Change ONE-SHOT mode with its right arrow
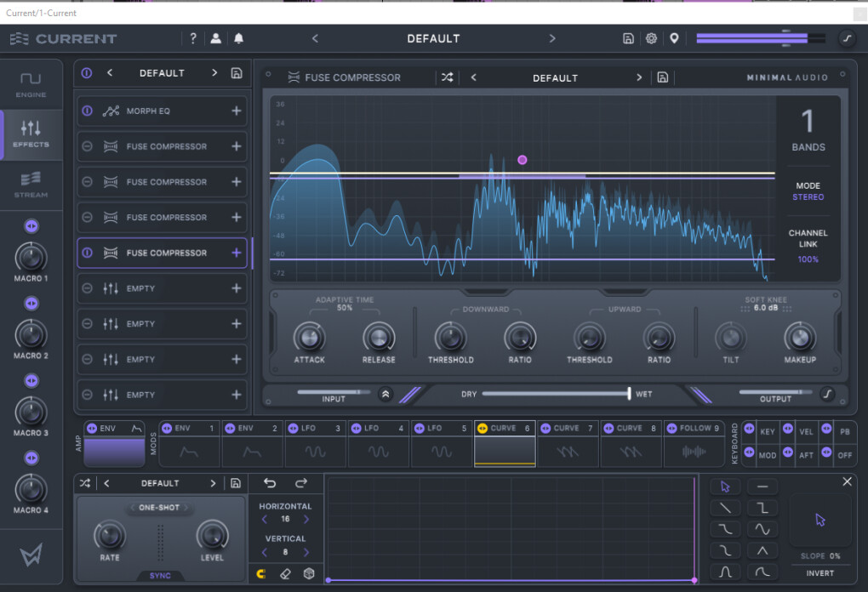 pos(186,507)
